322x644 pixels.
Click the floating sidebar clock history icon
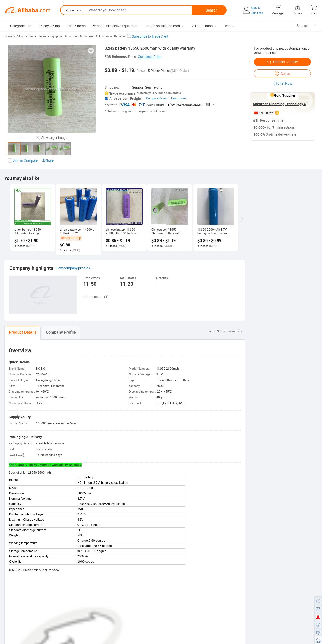[x=318, y=625]
